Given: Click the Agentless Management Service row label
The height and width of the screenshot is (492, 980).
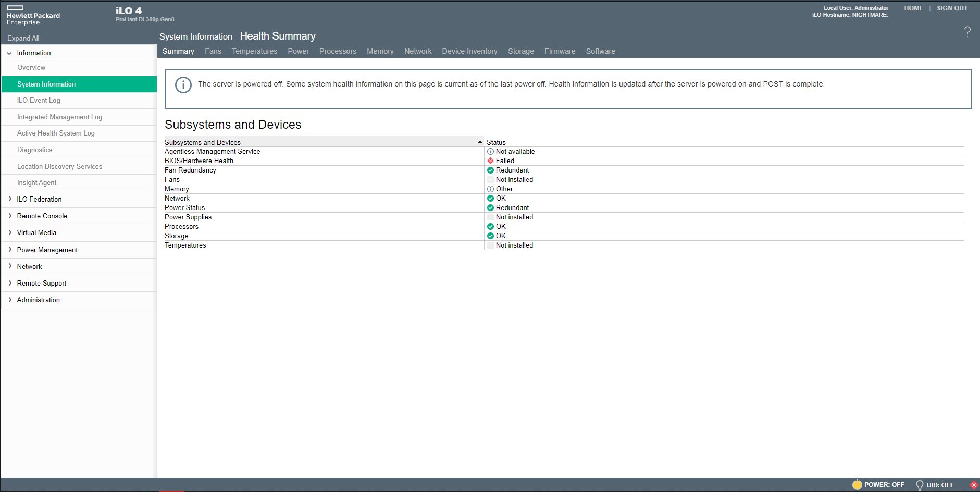Looking at the screenshot, I should [213, 152].
